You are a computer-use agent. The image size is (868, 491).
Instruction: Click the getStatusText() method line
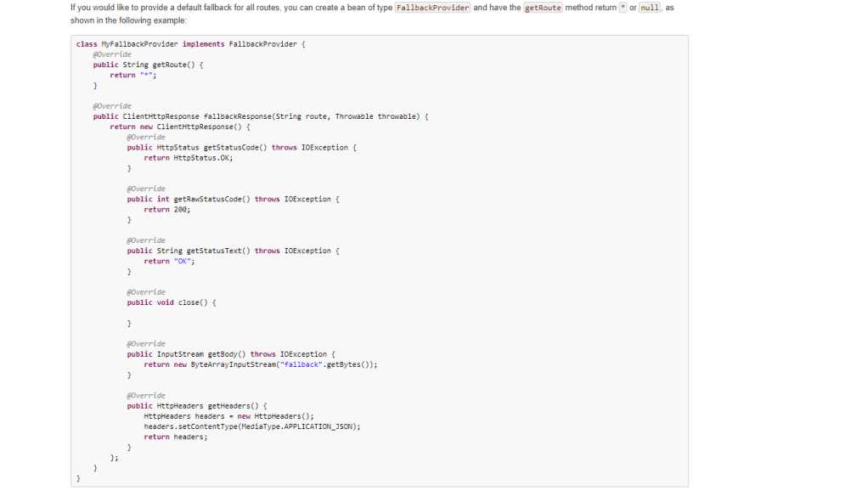233,251
